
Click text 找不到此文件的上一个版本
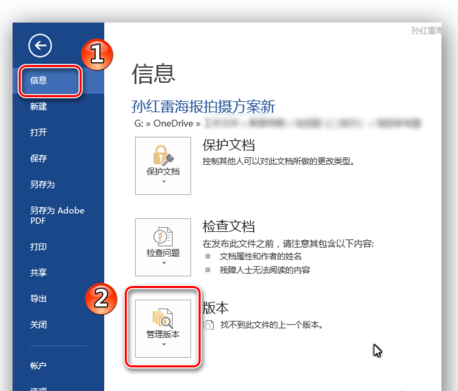click(x=271, y=325)
